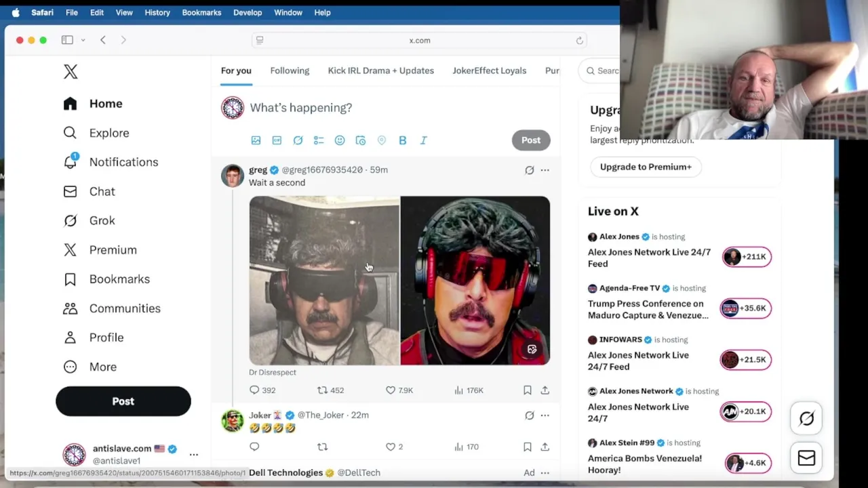The image size is (868, 488).
Task: Reply to The_Joker emoji post
Action: coord(254,447)
